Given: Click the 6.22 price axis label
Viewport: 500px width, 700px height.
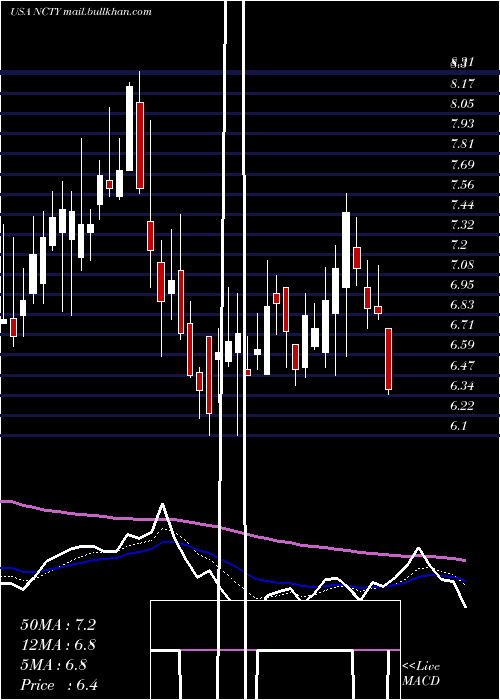Looking at the screenshot, I should point(462,405).
